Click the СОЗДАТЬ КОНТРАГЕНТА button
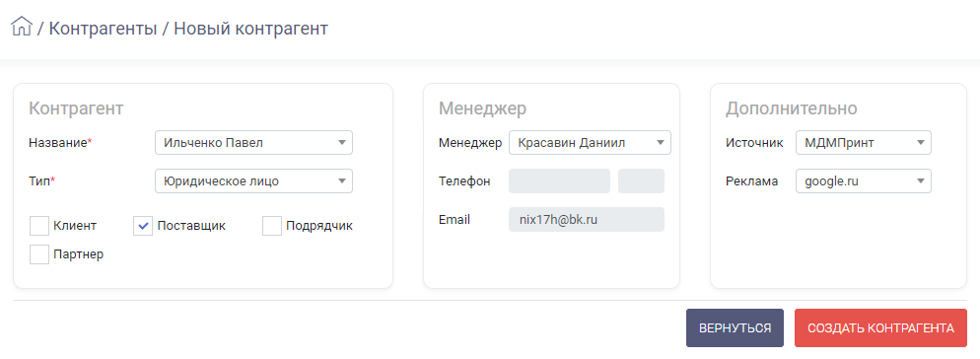The image size is (980, 359). click(880, 327)
